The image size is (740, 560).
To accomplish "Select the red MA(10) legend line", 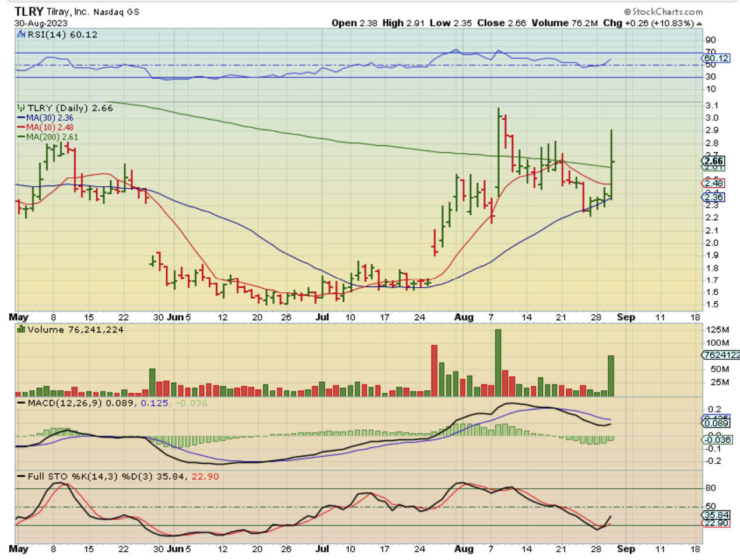I will tap(21, 127).
